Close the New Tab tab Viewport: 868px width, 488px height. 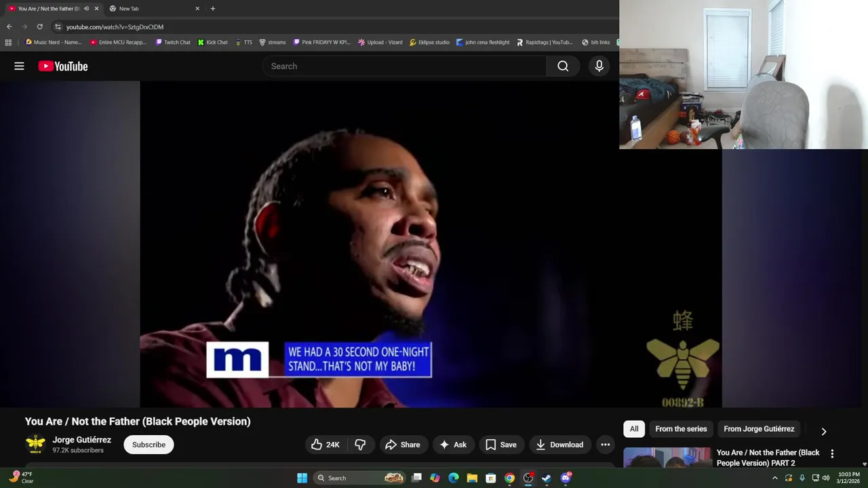coord(197,8)
